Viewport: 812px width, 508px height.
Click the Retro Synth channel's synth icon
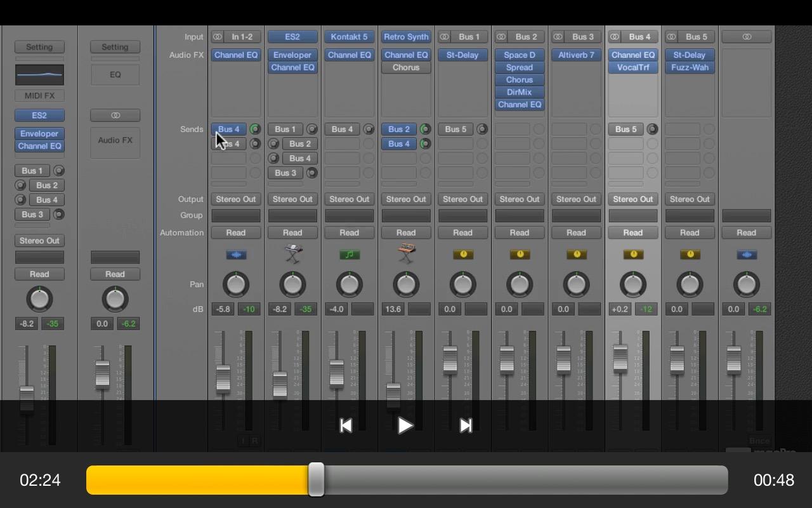406,254
